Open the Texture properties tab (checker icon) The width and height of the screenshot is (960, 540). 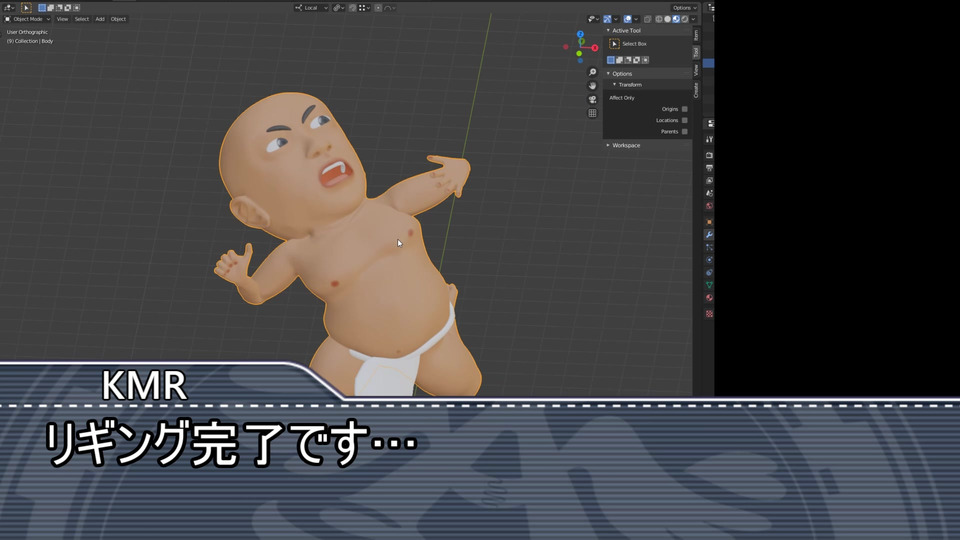(709, 313)
